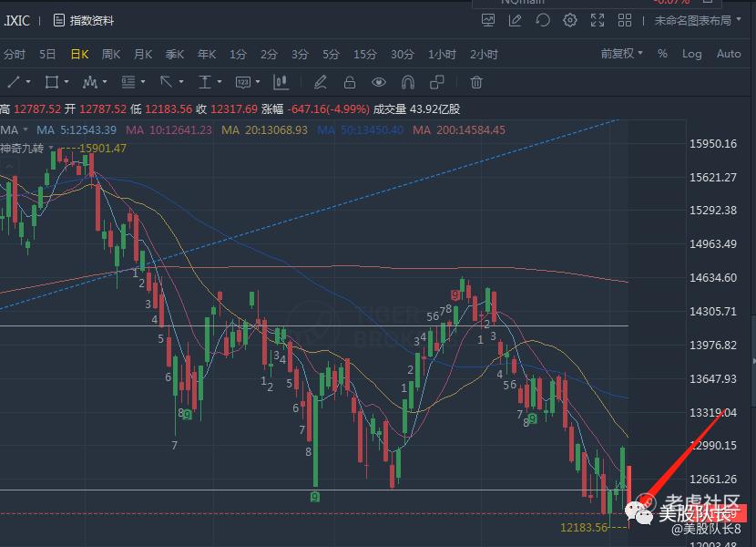Switch to 15分 fifteen-minute interval

(365, 54)
